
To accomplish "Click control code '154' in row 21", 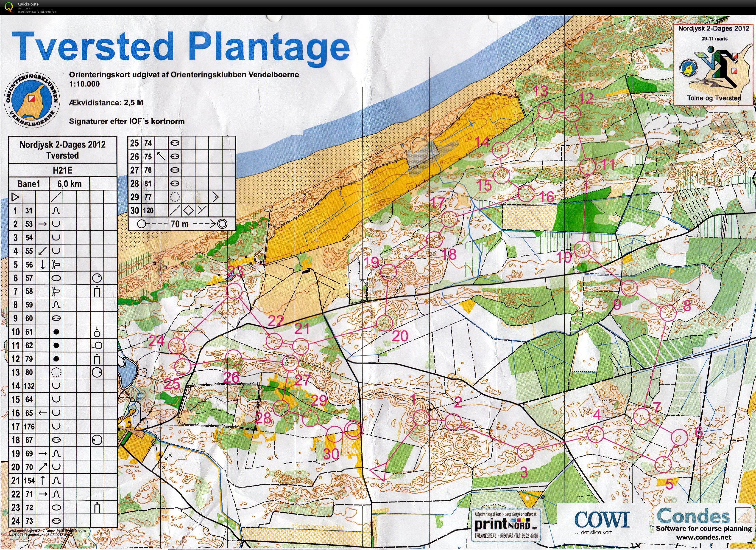I will pyautogui.click(x=29, y=480).
